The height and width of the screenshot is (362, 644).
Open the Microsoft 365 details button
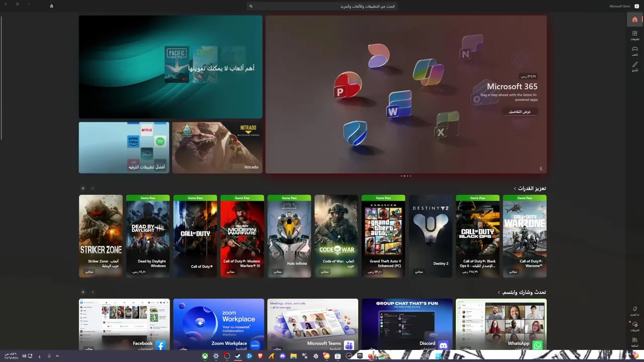click(519, 112)
